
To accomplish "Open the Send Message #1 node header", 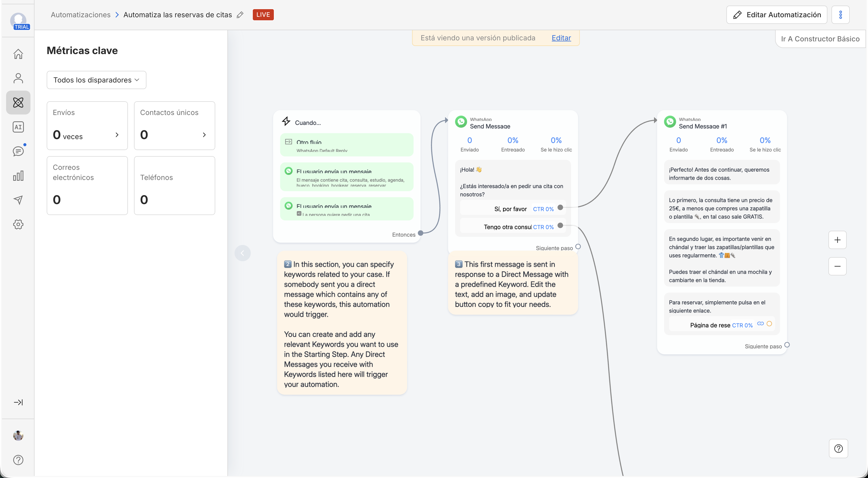I will tap(722, 123).
